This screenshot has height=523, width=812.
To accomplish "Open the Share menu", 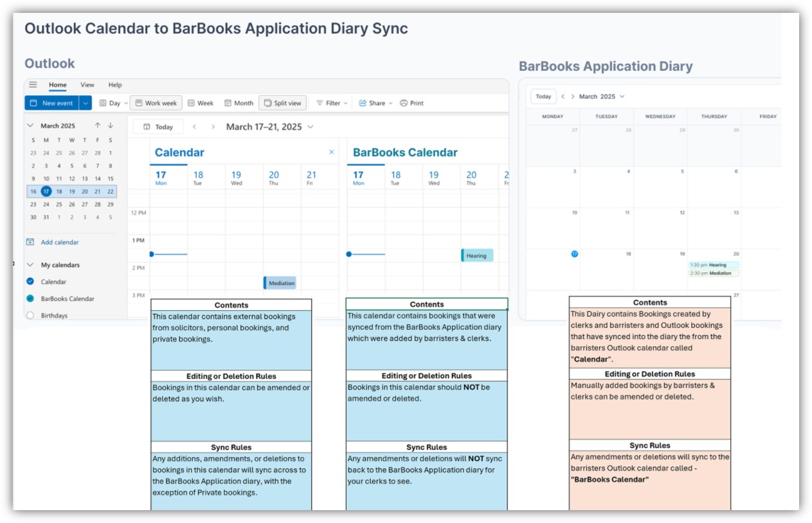I will tap(375, 103).
